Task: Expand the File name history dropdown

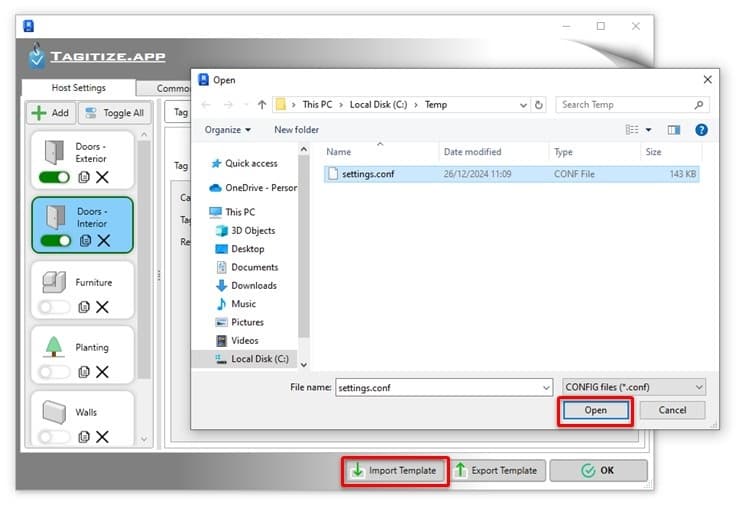Action: (546, 388)
